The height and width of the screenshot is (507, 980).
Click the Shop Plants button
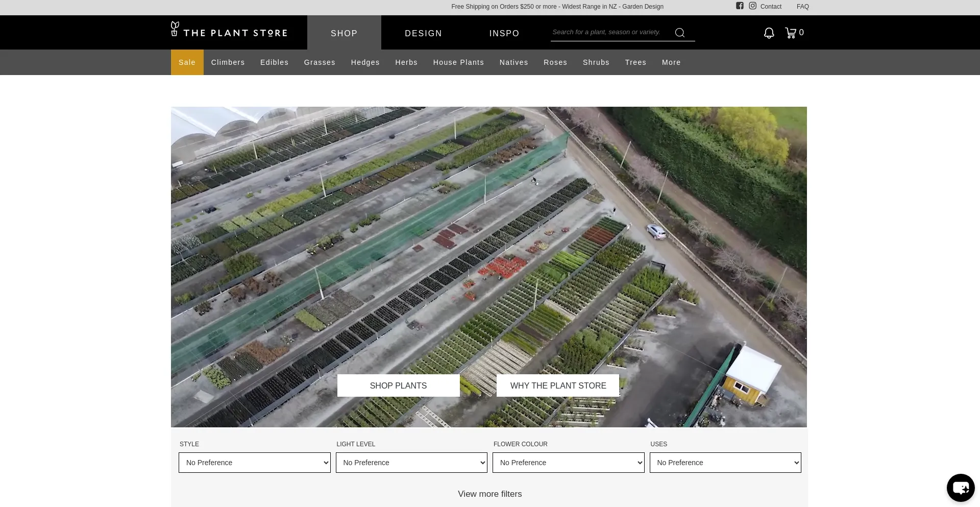tap(398, 385)
